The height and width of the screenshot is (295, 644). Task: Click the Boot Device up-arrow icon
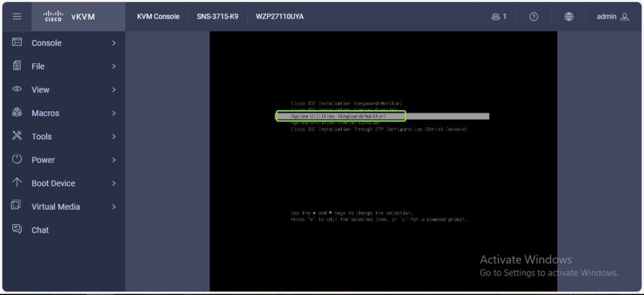click(x=17, y=182)
